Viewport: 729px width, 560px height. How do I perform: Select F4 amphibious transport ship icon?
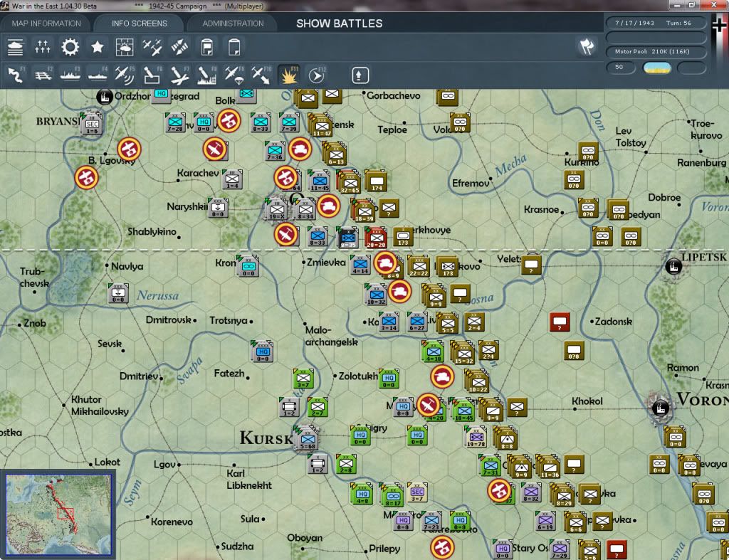click(98, 75)
